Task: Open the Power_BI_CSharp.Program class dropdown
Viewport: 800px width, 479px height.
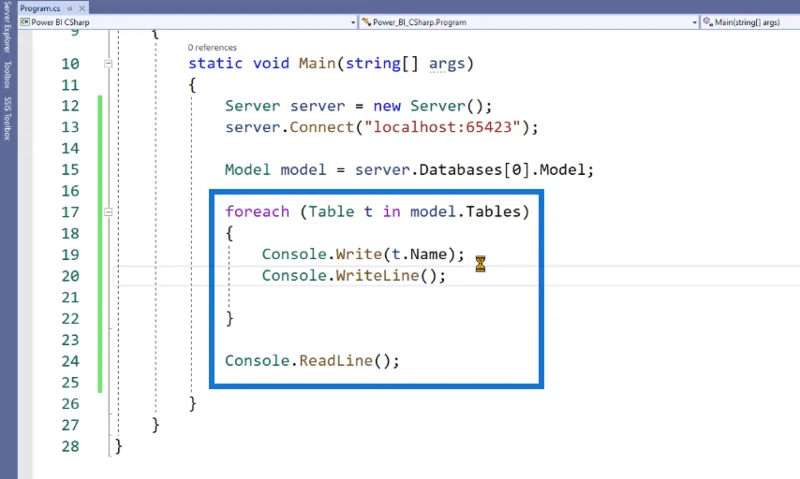Action: tap(529, 22)
